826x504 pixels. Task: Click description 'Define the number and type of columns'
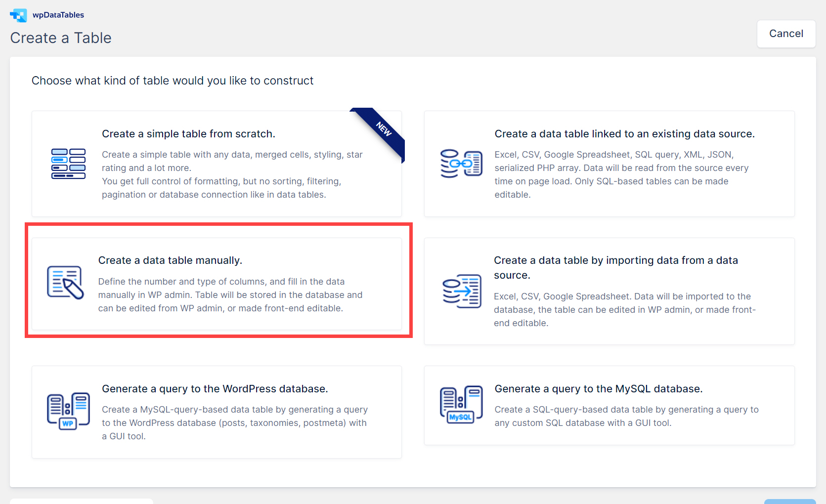tap(230, 295)
